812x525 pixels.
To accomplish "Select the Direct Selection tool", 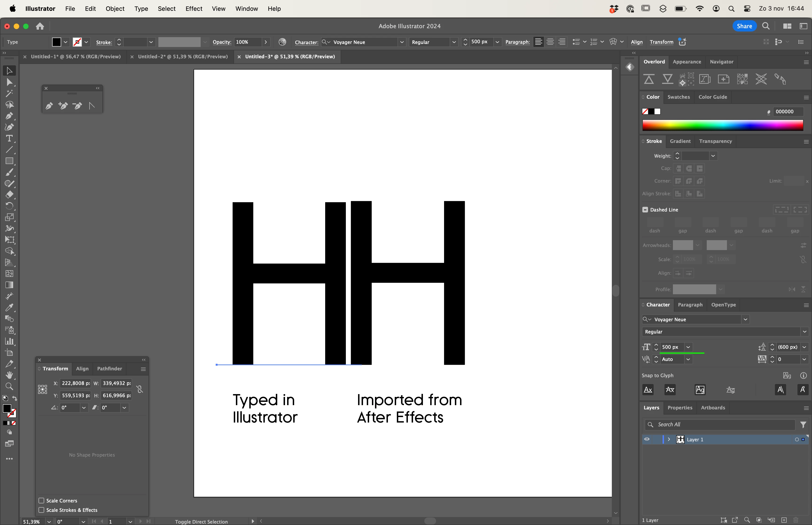I will 9,82.
